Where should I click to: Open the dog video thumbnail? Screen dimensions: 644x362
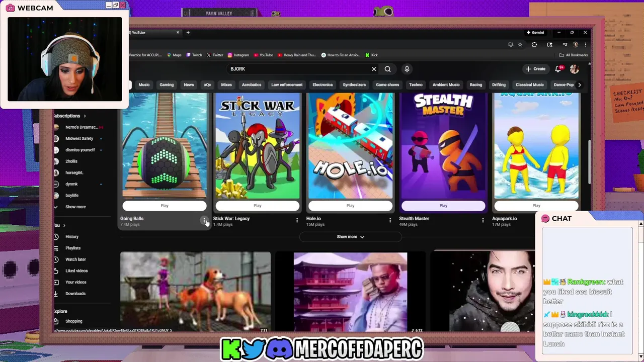tap(195, 292)
